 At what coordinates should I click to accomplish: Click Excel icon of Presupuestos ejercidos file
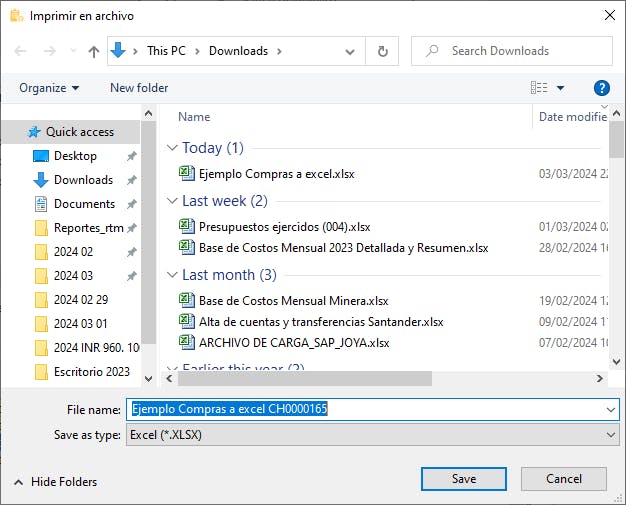coord(186,226)
